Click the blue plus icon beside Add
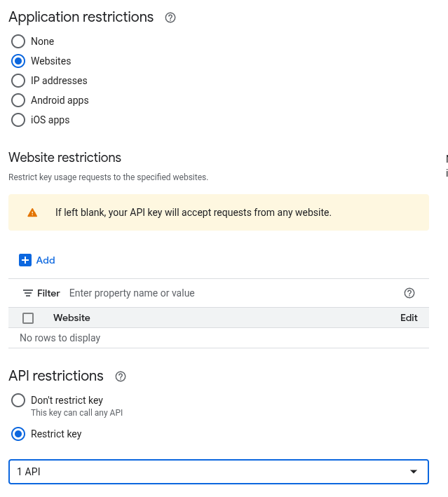This screenshot has width=448, height=497. 25,260
